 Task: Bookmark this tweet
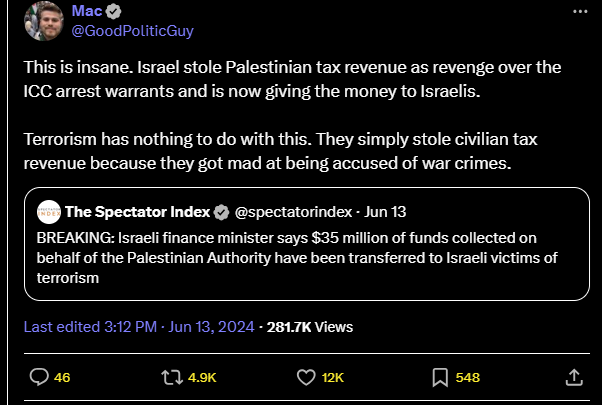click(x=439, y=377)
